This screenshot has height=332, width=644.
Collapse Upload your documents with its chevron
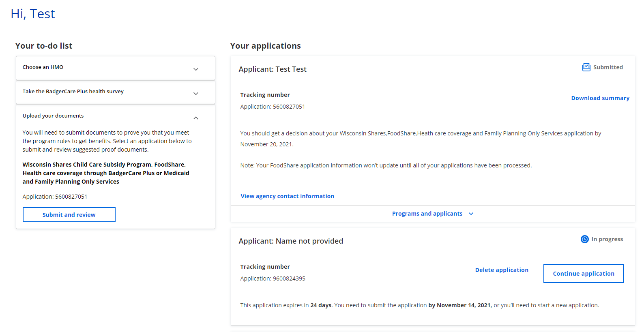(196, 118)
